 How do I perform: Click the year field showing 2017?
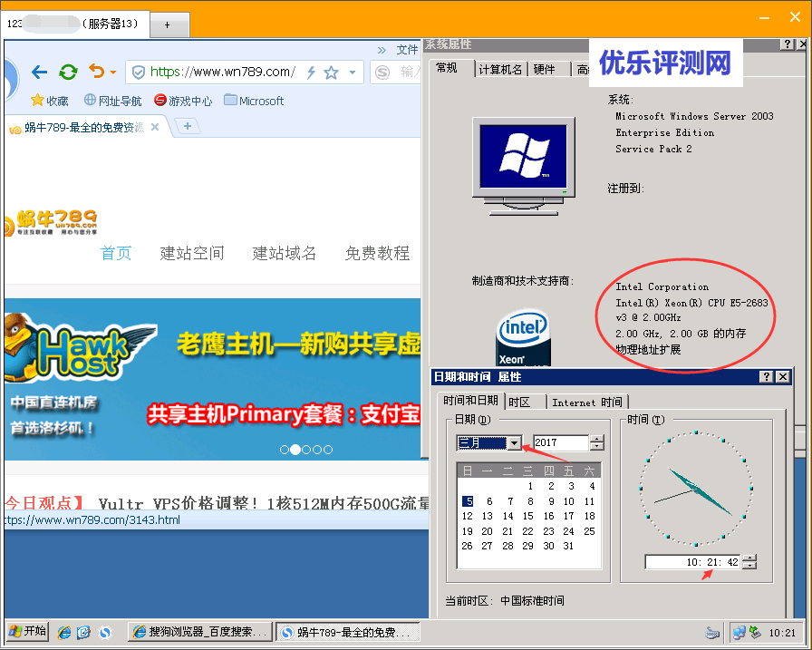click(561, 442)
